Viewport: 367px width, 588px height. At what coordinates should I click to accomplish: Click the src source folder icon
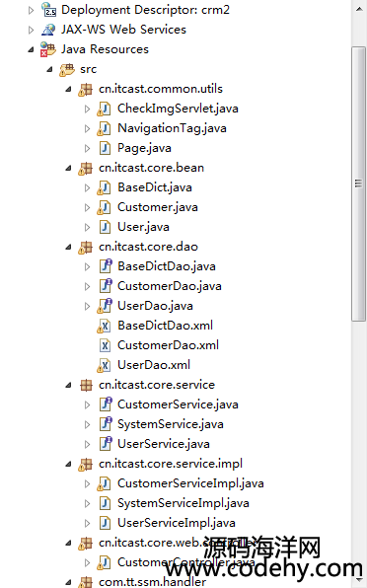[67, 69]
